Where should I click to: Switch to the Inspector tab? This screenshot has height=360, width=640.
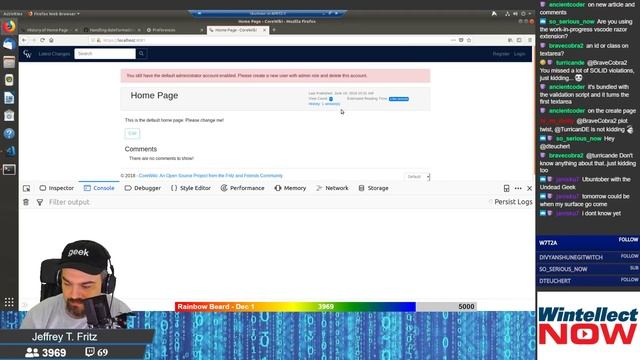click(57, 188)
